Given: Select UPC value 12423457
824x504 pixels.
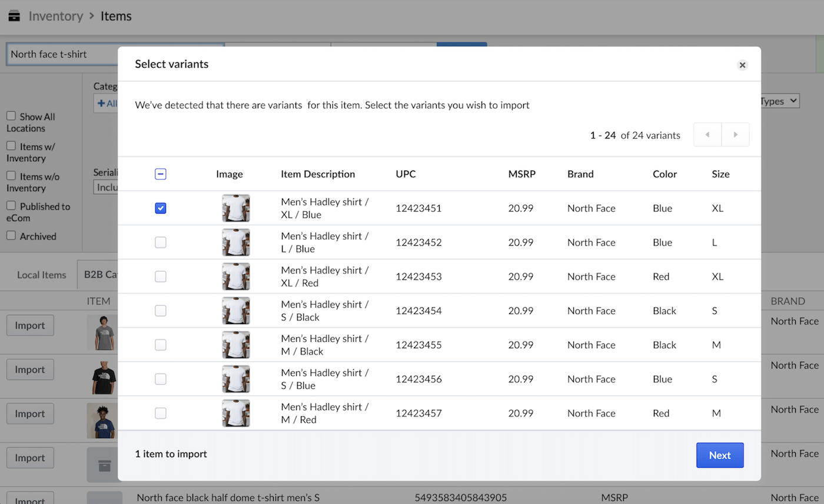Looking at the screenshot, I should pos(418,413).
